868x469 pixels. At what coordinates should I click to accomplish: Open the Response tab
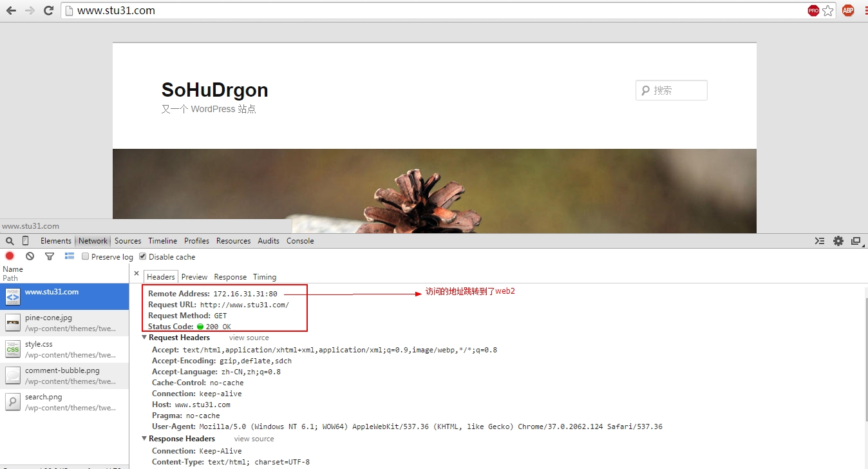click(x=231, y=277)
